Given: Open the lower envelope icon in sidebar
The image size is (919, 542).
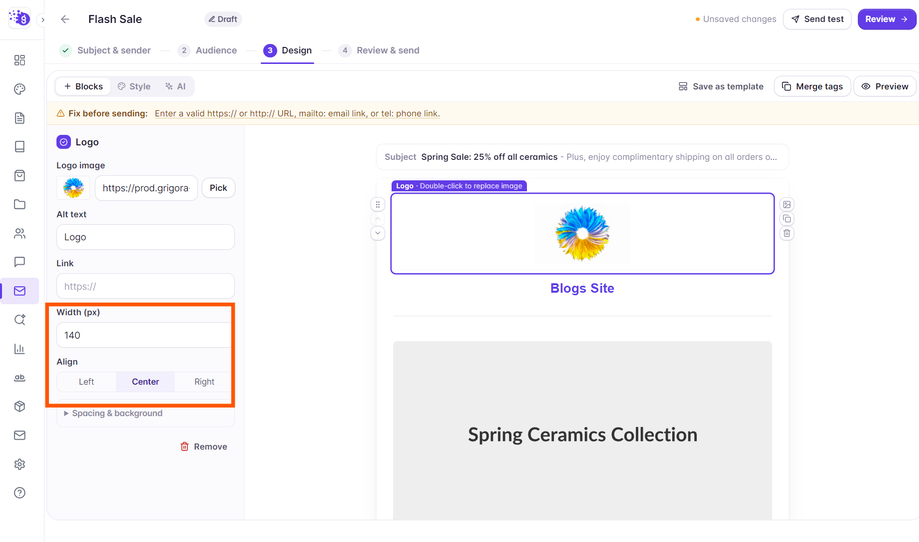Looking at the screenshot, I should [x=19, y=435].
